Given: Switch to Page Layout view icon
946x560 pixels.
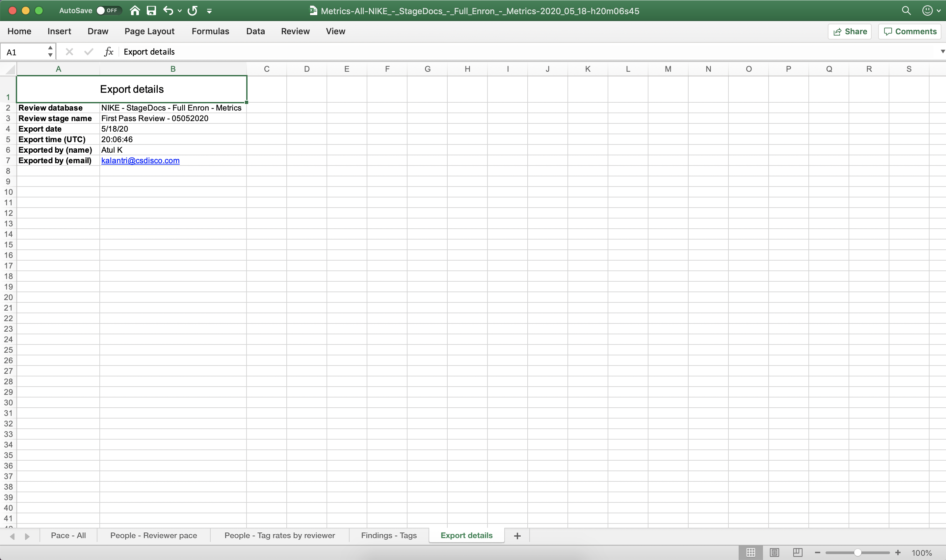Looking at the screenshot, I should pyautogui.click(x=774, y=552).
